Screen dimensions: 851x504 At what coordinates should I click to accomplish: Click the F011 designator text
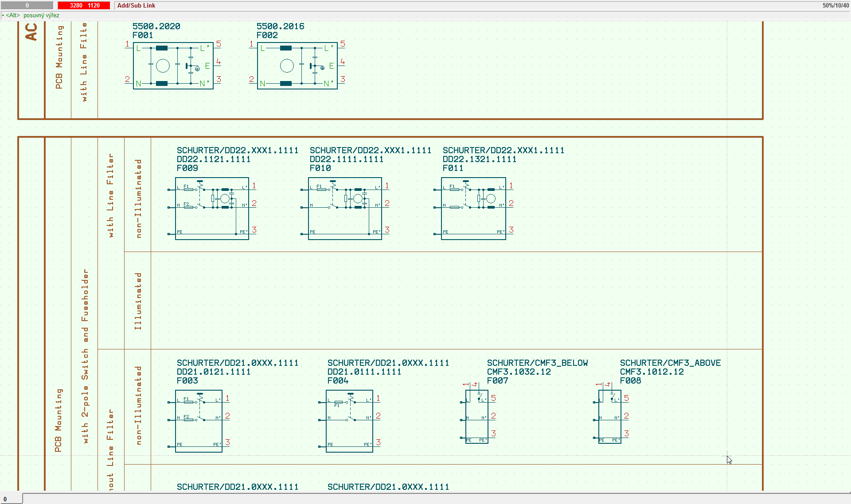pos(453,168)
